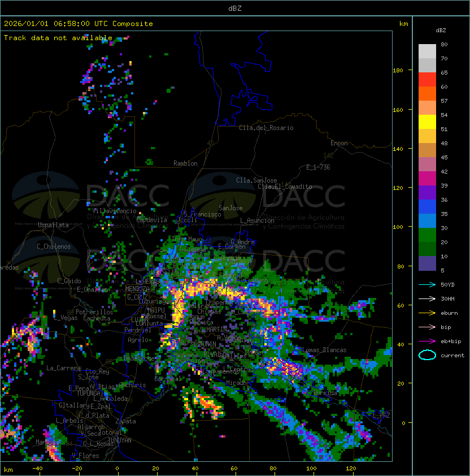This screenshot has width=470, height=476.
Task: Click the '-20' km horizontal axis tick
Action: (77, 469)
